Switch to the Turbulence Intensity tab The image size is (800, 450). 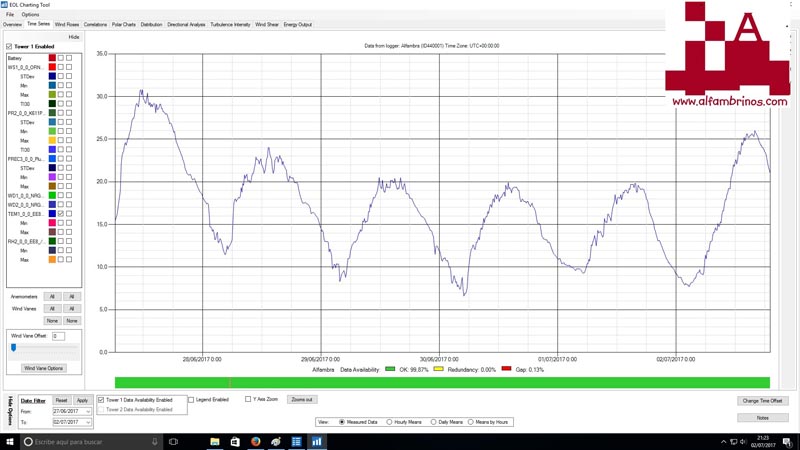pos(230,24)
